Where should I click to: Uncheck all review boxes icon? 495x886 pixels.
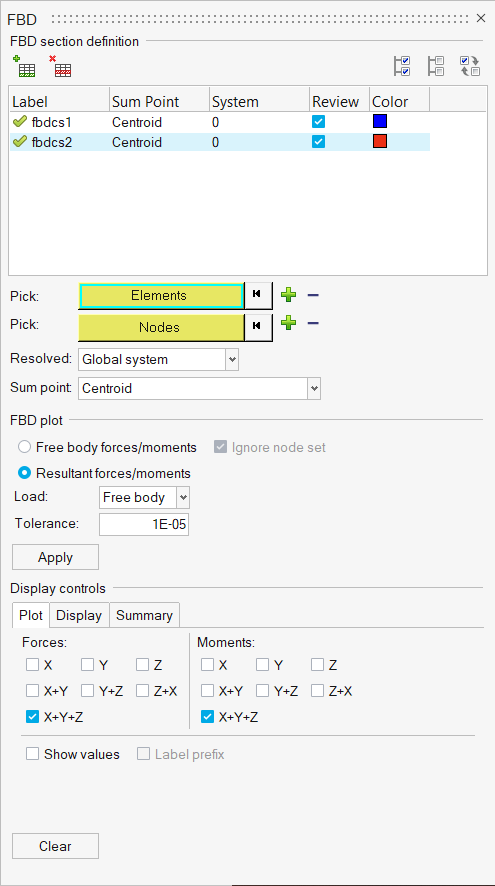pyautogui.click(x=436, y=66)
